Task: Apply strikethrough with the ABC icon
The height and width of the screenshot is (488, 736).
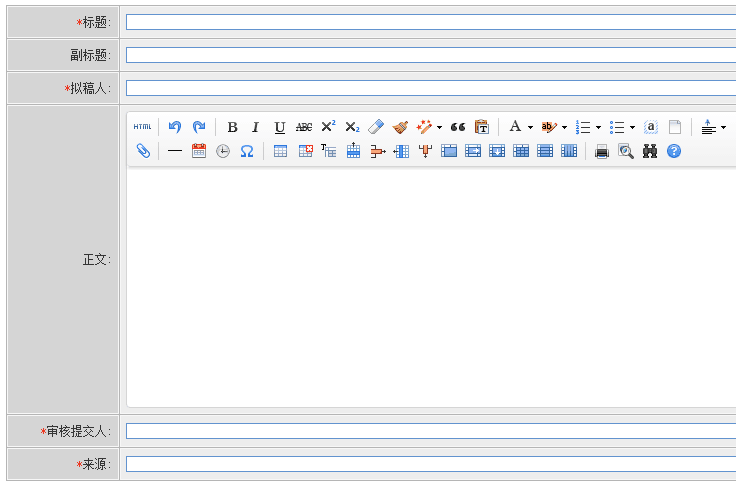Action: click(304, 127)
